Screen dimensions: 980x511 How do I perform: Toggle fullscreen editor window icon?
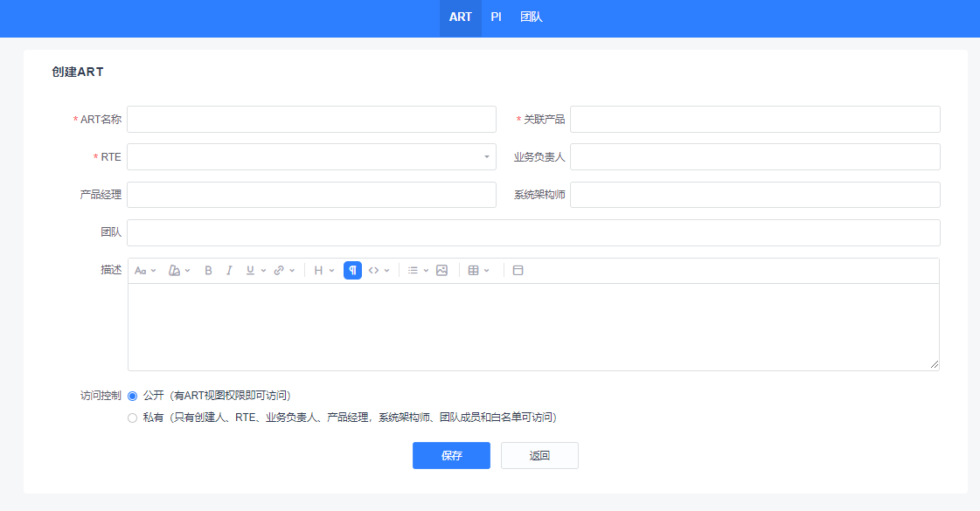518,271
